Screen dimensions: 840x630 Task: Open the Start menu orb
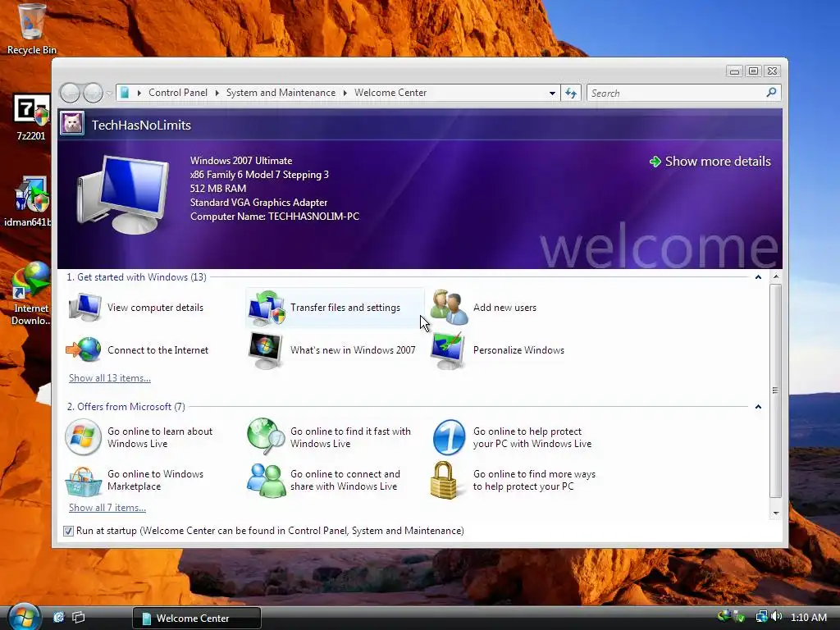coord(24,617)
